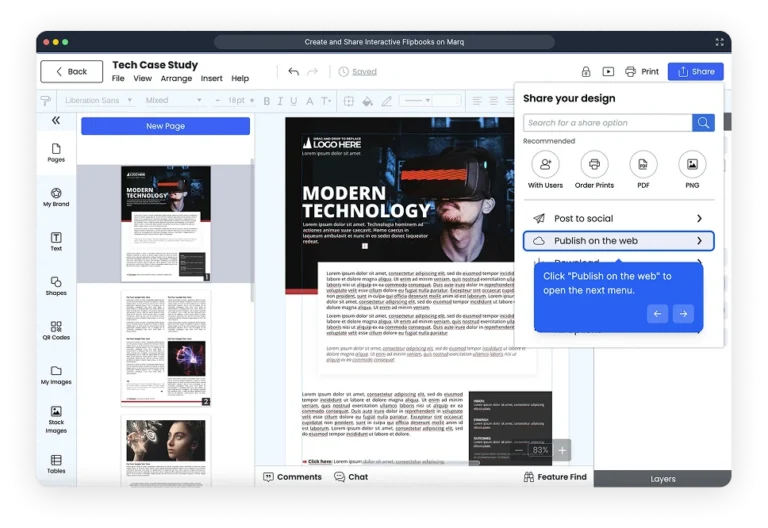Align text center
768x528 pixels.
494,101
